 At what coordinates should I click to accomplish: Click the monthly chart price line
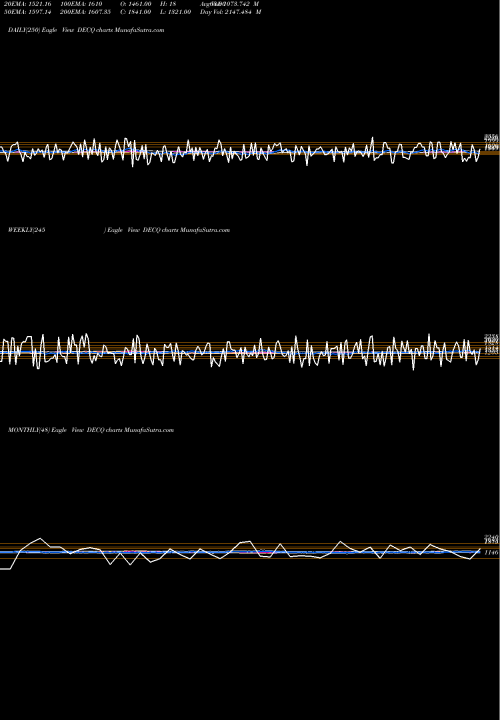coord(240,553)
